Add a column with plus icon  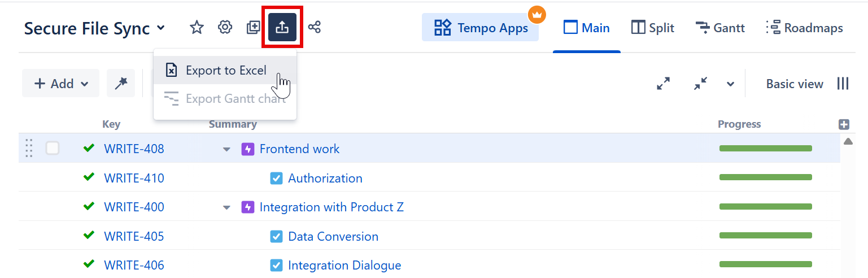(844, 124)
